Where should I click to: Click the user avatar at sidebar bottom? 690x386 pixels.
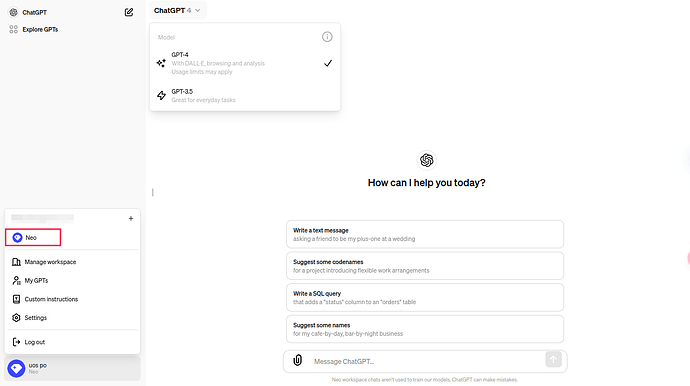tap(16, 368)
